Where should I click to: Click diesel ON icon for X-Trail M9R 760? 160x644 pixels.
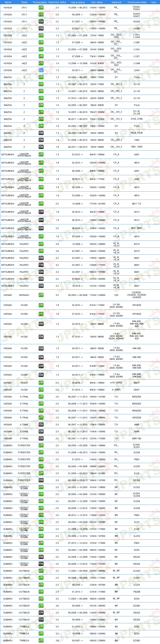point(41,438)
